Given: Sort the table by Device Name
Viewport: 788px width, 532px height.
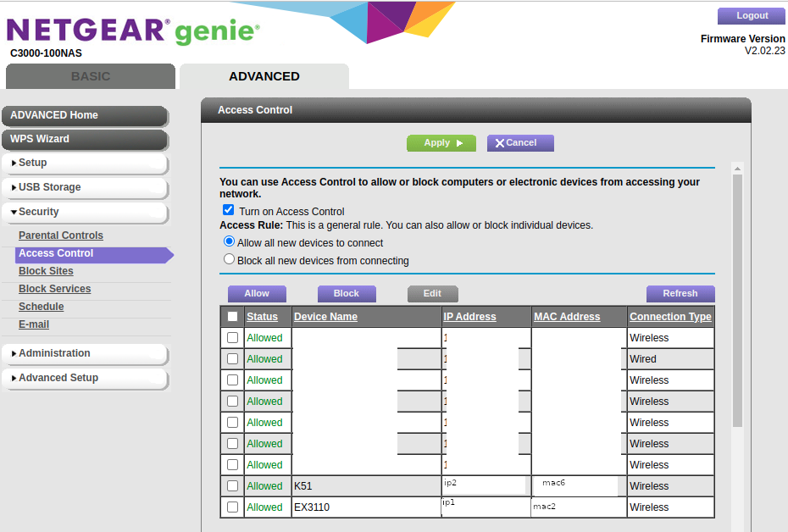Looking at the screenshot, I should [325, 317].
